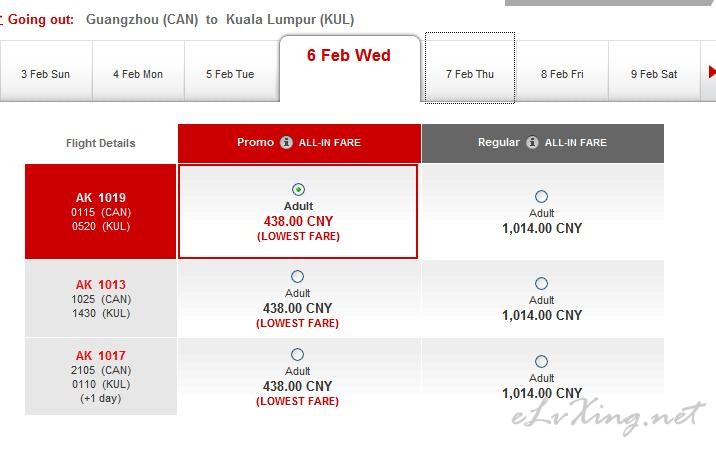Screen dimensions: 716x449
Task: Select AK 1017 Promo fare radio button
Action: [297, 354]
